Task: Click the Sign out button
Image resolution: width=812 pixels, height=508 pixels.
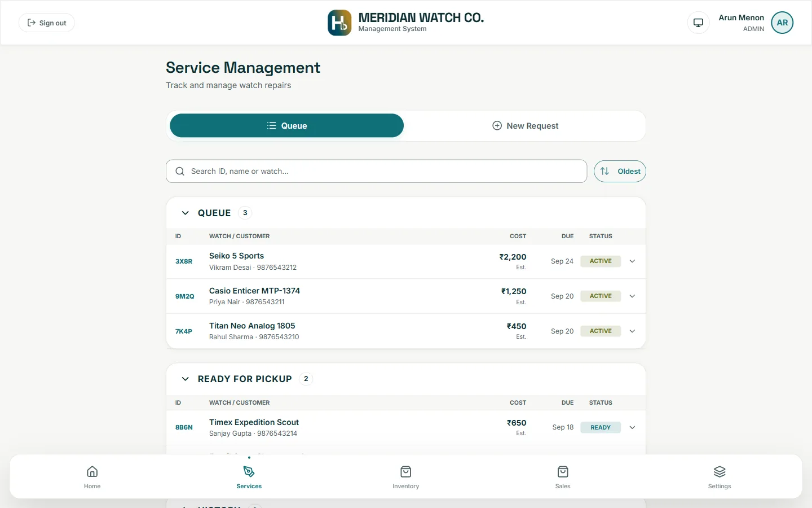Action: point(47,23)
